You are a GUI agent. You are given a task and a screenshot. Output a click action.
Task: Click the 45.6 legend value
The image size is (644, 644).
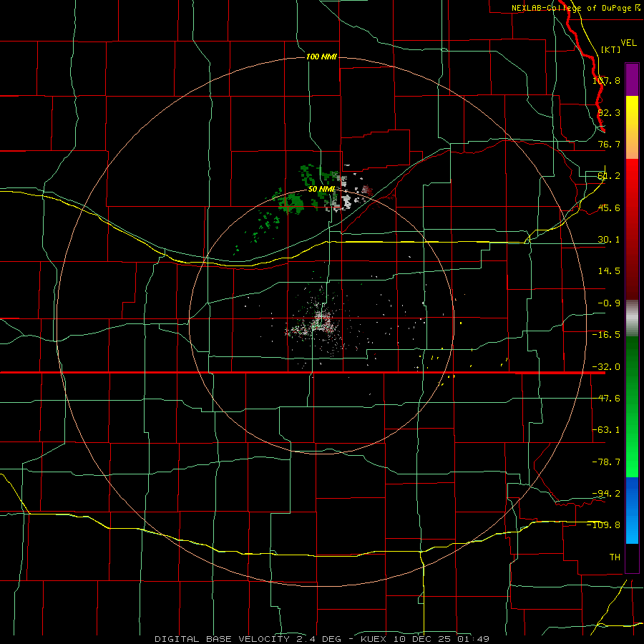click(x=609, y=208)
